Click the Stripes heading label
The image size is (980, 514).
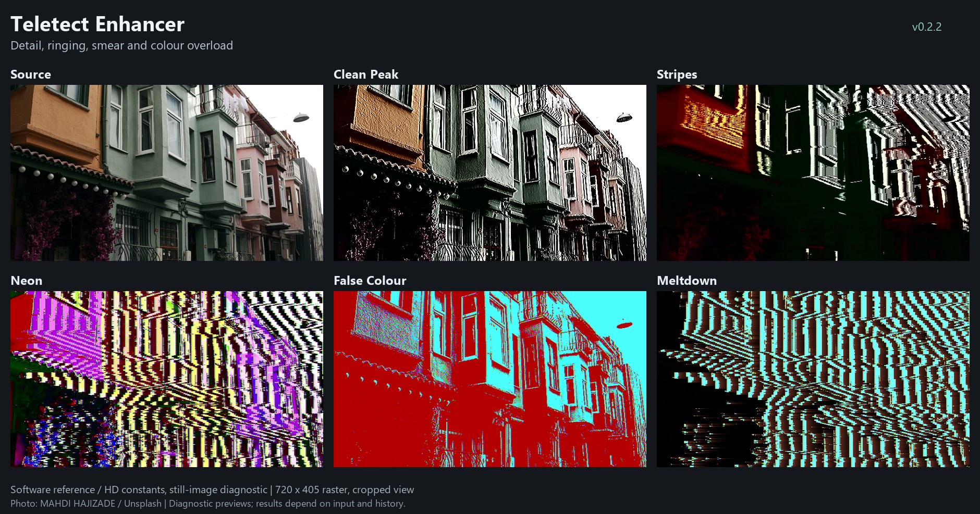(x=677, y=75)
